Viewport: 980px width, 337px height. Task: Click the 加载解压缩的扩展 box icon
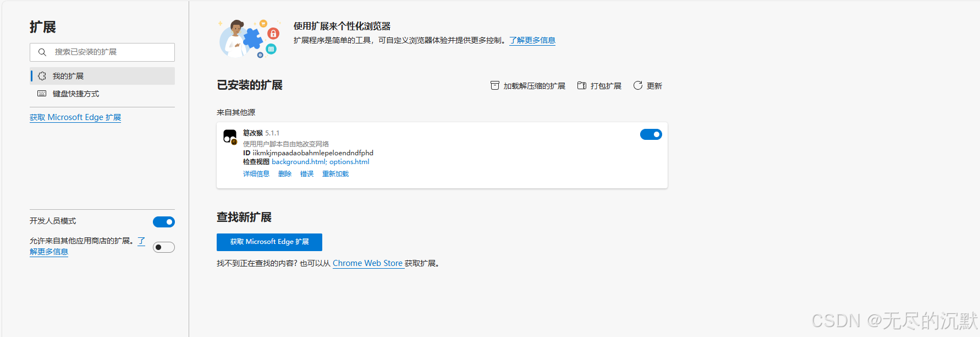pos(495,85)
